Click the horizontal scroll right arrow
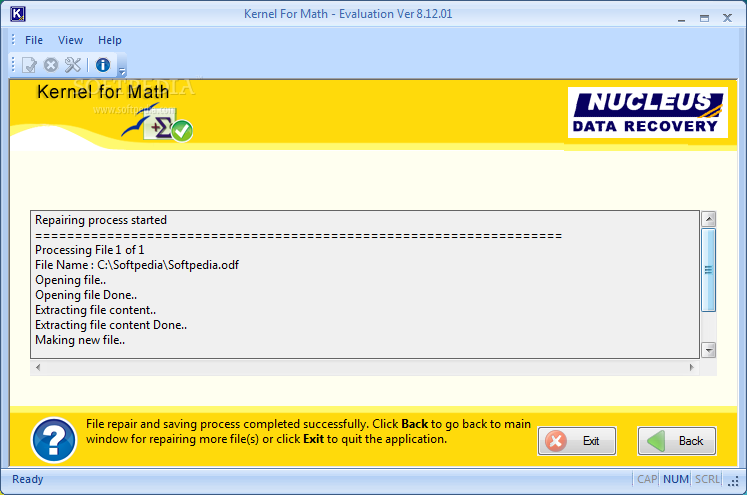The width and height of the screenshot is (747, 495). click(692, 367)
